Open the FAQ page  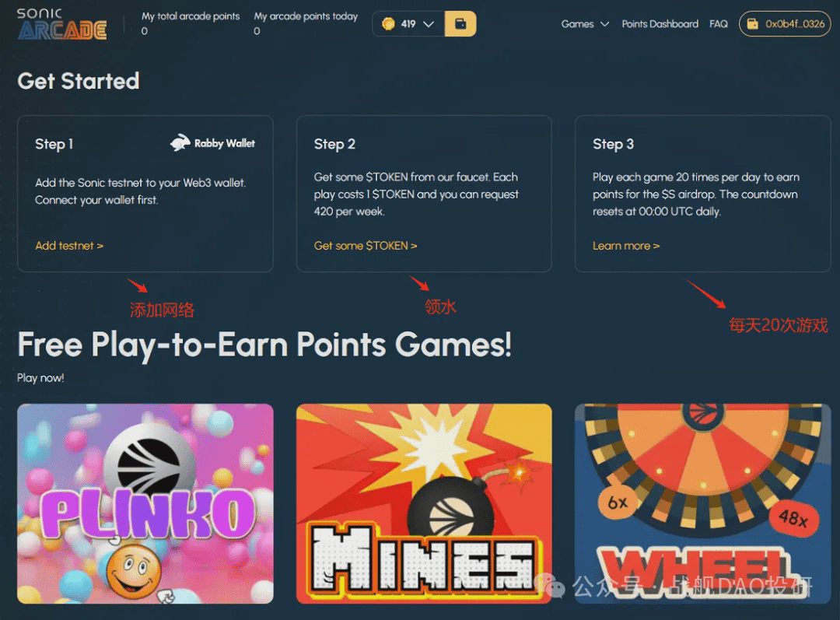click(x=719, y=24)
